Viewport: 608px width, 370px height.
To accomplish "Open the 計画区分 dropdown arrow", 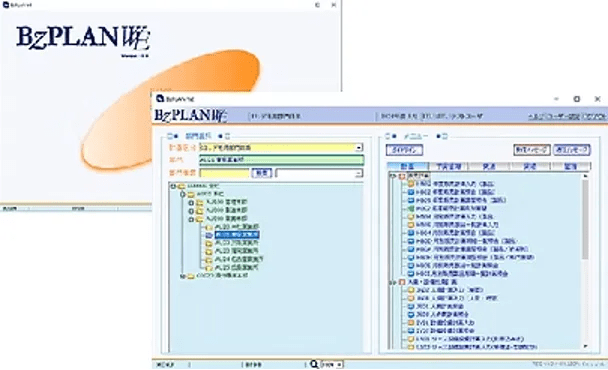I will [359, 148].
